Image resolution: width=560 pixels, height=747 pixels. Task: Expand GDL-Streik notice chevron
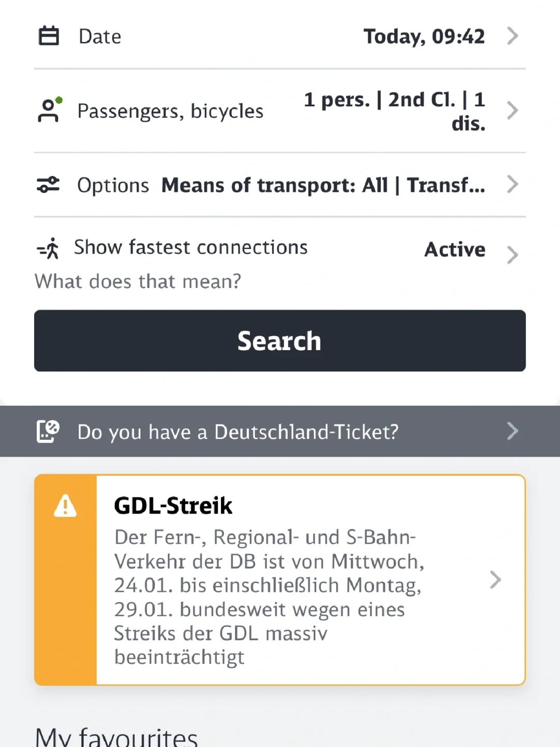click(x=495, y=579)
